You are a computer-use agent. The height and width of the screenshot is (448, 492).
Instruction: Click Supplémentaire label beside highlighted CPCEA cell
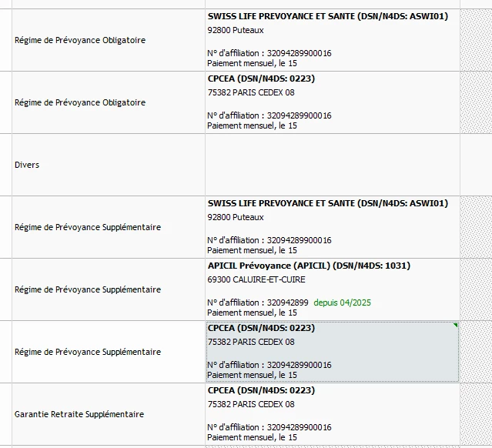click(88, 352)
